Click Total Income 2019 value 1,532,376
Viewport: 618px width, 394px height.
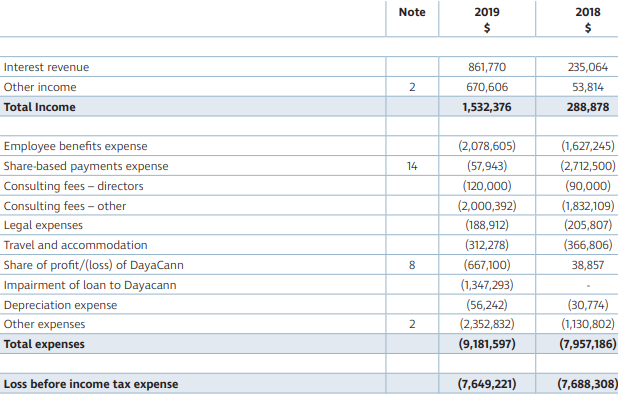coord(487,107)
